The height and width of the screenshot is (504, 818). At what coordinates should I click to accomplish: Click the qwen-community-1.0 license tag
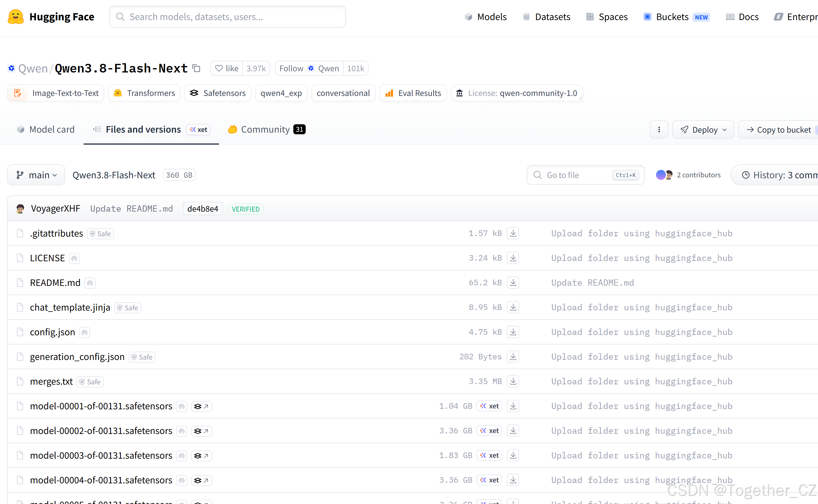point(517,93)
